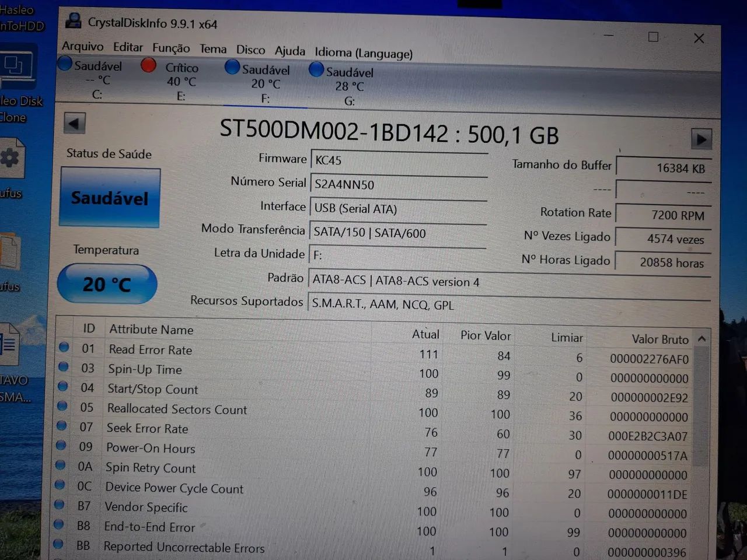This screenshot has width=747, height=560.
Task: Click the blue status circle for drive C:
Action: pos(65,63)
